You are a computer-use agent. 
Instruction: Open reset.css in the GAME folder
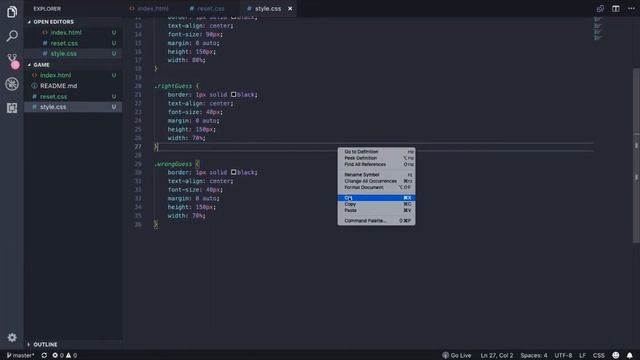73,96
